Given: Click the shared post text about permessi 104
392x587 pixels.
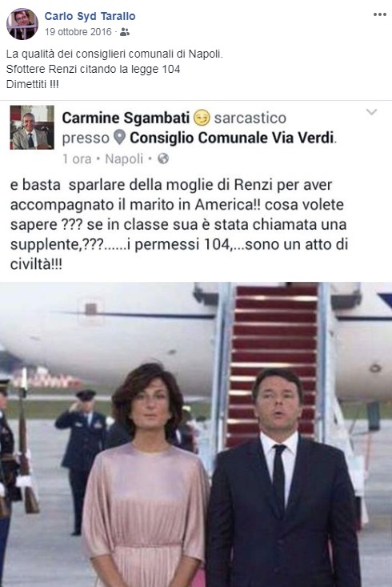Looking at the screenshot, I should (179, 224).
